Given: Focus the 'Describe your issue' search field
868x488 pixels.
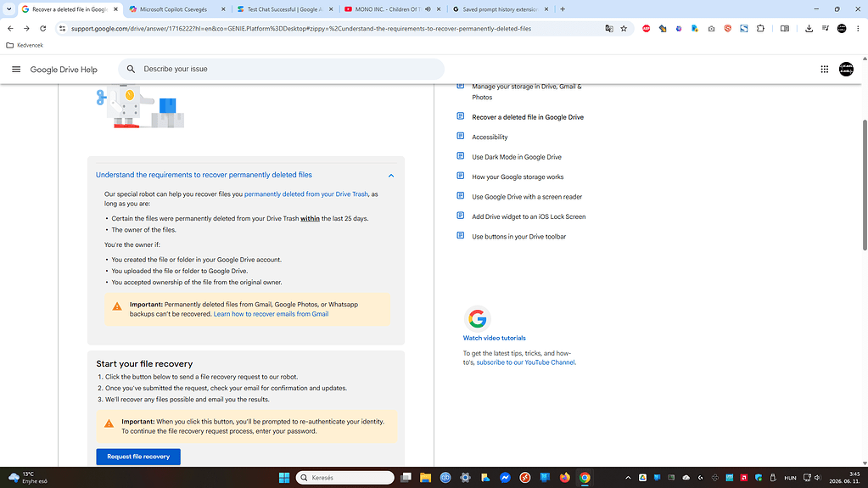Looking at the screenshot, I should tap(281, 70).
